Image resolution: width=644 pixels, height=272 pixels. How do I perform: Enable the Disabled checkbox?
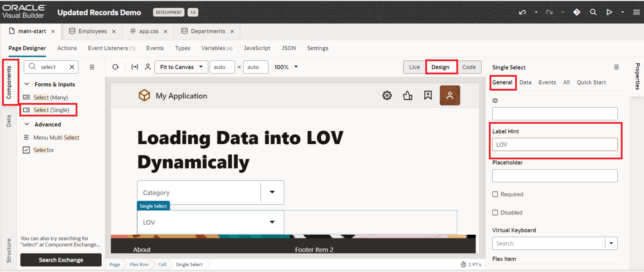(495, 212)
